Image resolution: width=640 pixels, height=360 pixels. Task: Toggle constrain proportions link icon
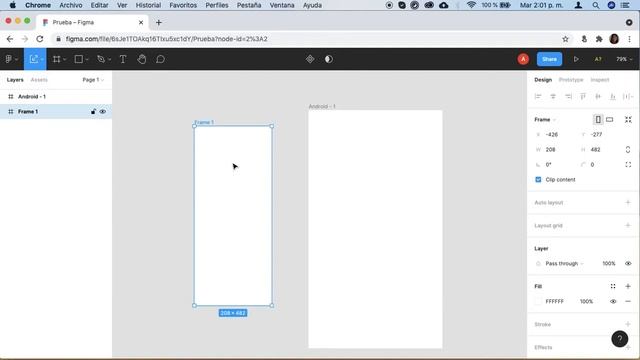[x=628, y=150]
